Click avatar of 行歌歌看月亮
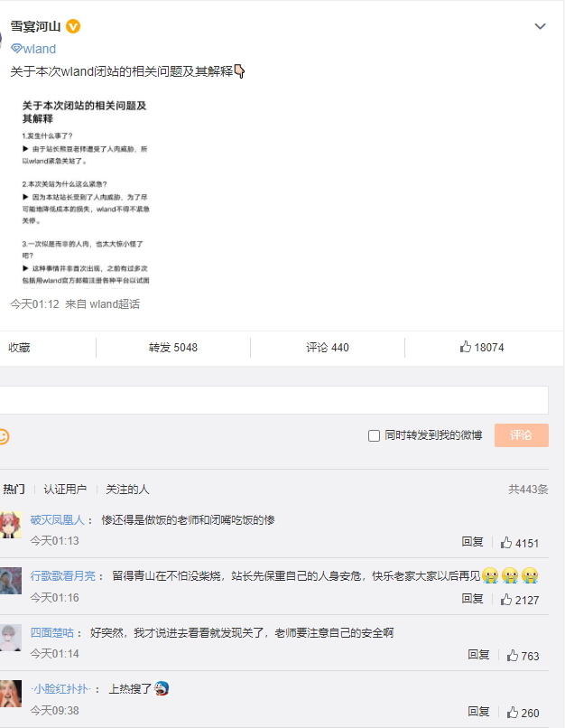Viewport: 565px width, 728px height. click(x=11, y=581)
